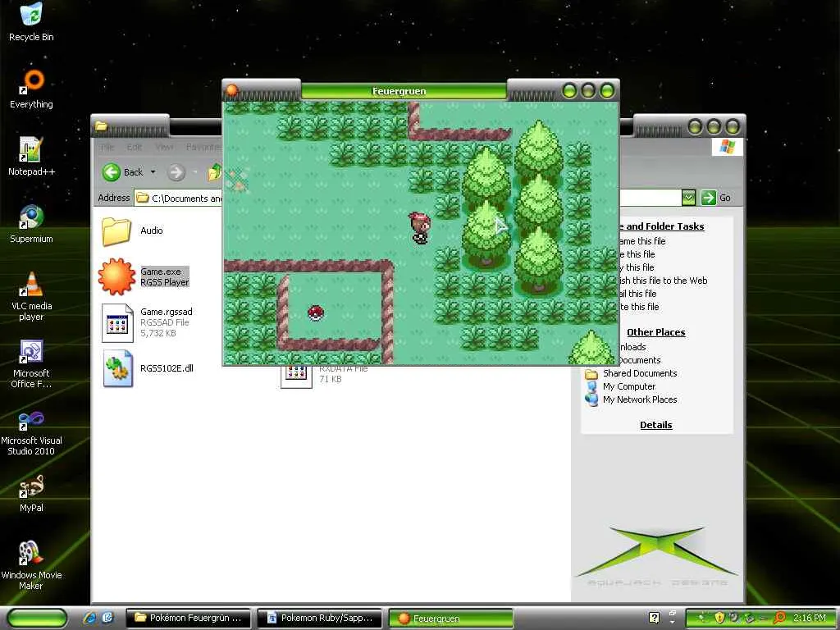The width and height of the screenshot is (840, 630).
Task: Click the taskbar clock showing 2:16 PM
Action: pyautogui.click(x=809, y=618)
